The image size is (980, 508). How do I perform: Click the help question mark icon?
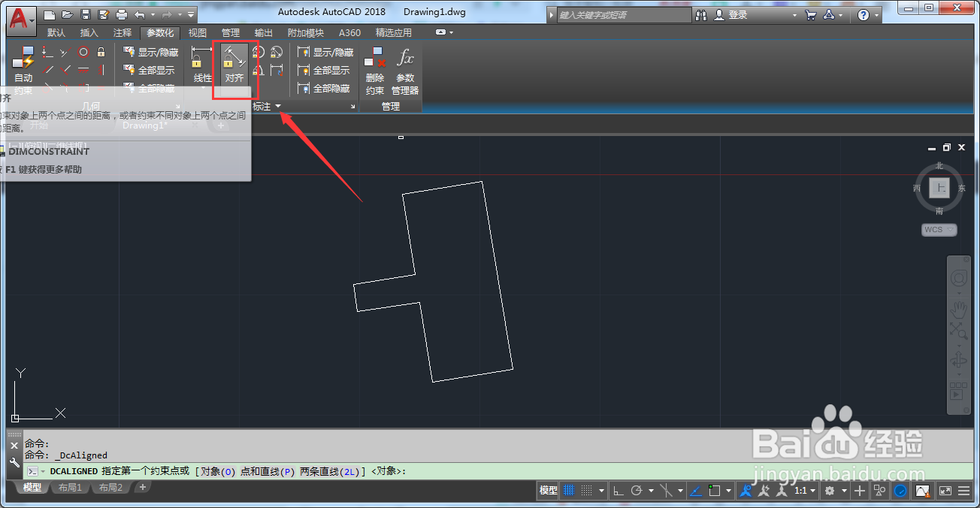pos(864,14)
